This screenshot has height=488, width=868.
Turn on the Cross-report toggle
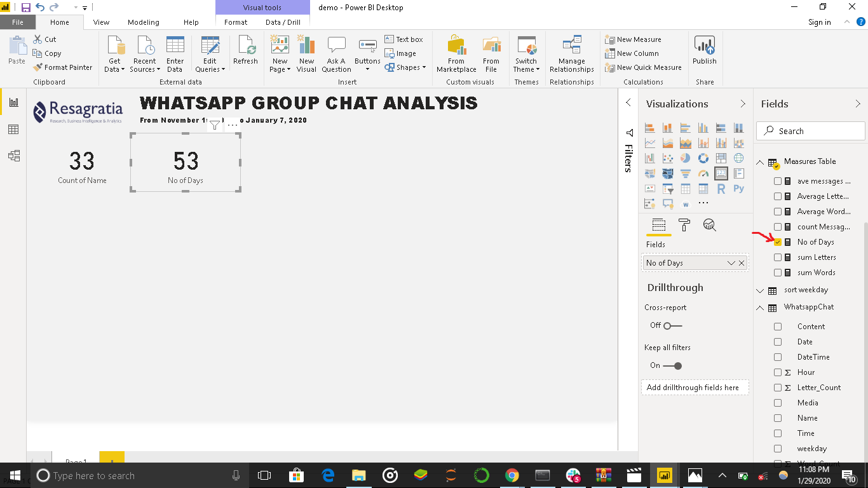[672, 325]
